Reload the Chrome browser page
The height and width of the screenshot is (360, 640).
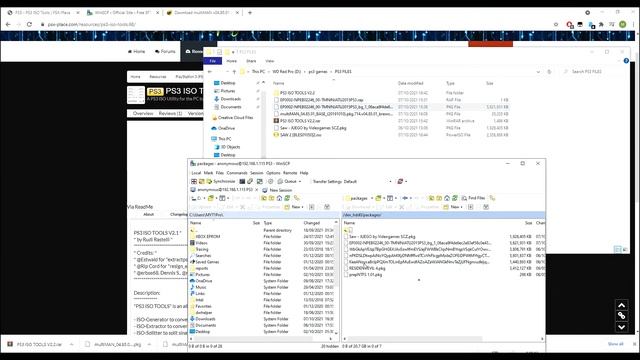pyautogui.click(x=29, y=24)
